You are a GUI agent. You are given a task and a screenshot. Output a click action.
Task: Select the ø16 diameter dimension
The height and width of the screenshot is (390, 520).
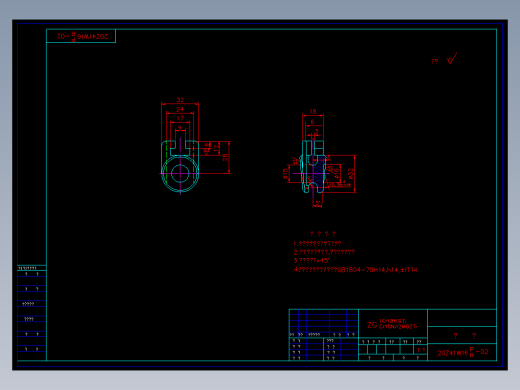[336, 173]
